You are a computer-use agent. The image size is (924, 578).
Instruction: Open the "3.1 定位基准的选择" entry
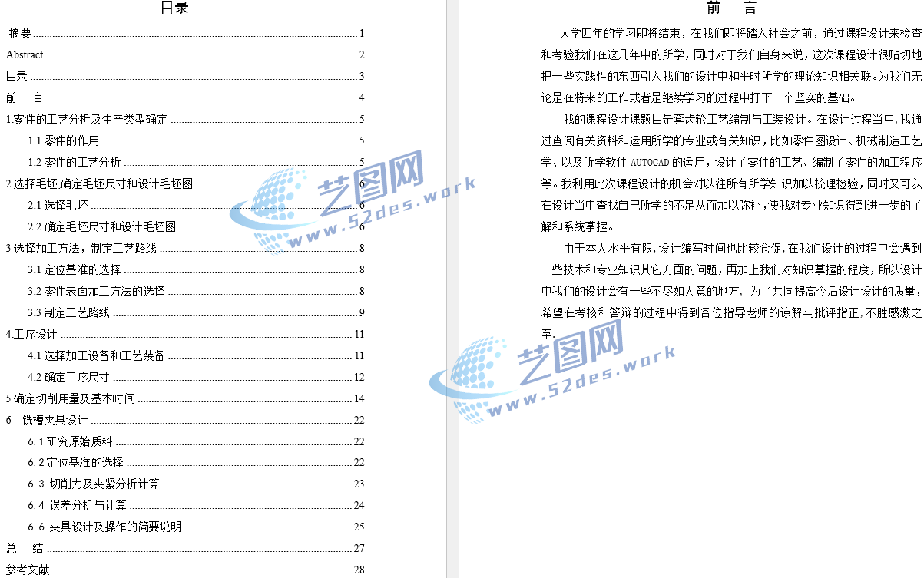[x=196, y=270]
